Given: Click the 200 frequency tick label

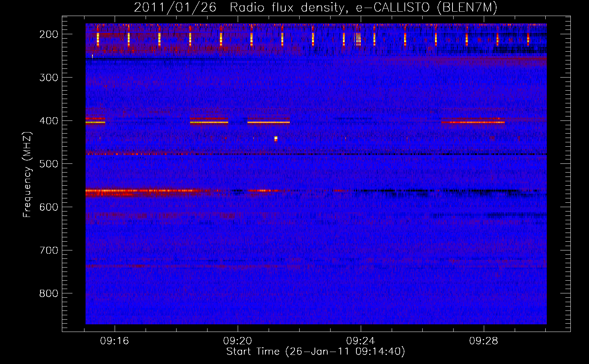Looking at the screenshot, I should point(49,34).
